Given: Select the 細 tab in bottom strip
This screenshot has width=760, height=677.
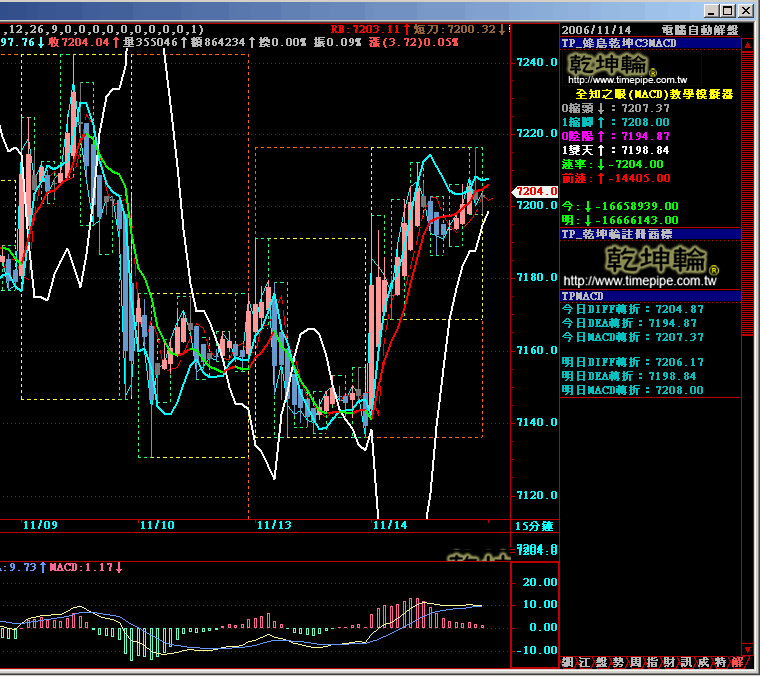Looking at the screenshot, I should pos(567,662).
